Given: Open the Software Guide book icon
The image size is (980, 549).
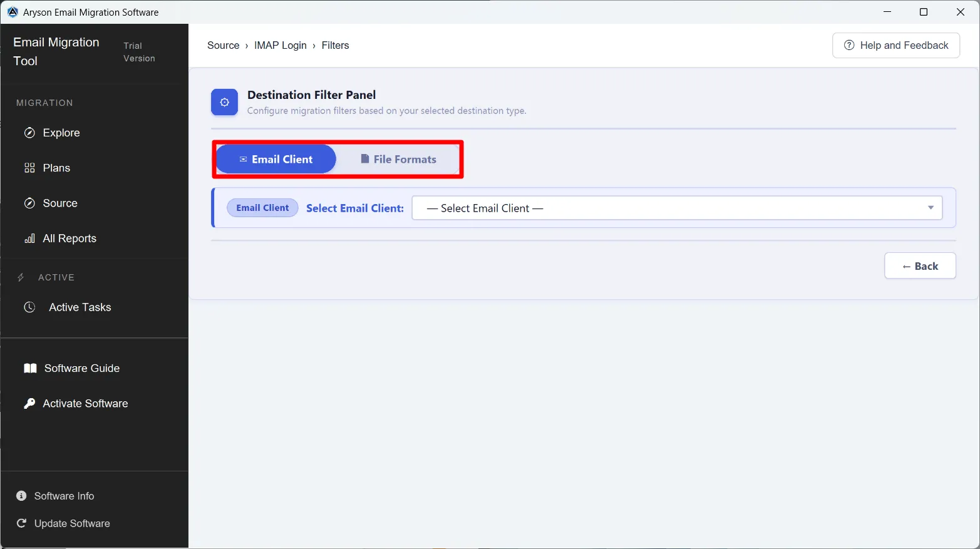Looking at the screenshot, I should click(30, 368).
